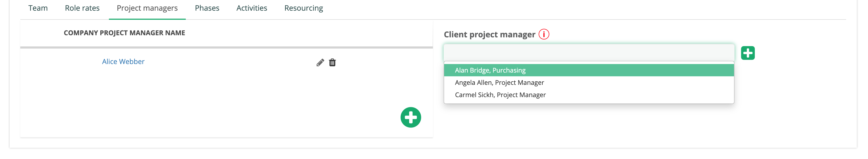This screenshot has height=159, width=868.
Task: Focus the Client project manager input field
Action: point(589,53)
